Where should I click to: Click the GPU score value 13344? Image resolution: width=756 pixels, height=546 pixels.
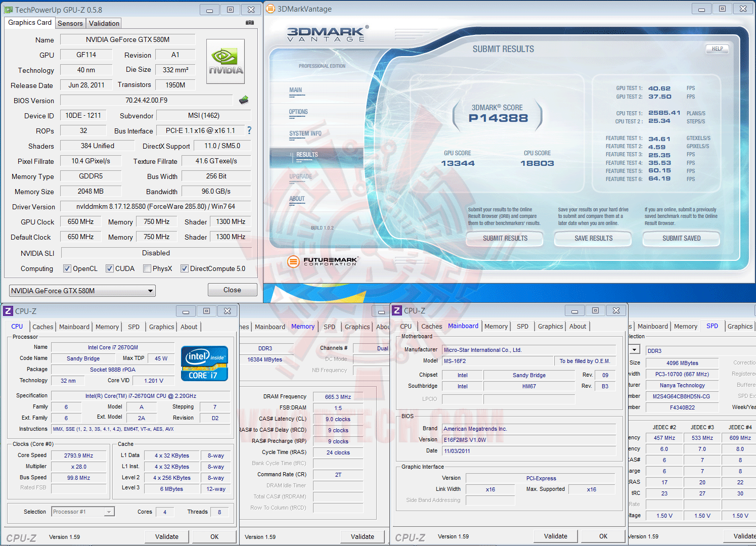point(458,163)
